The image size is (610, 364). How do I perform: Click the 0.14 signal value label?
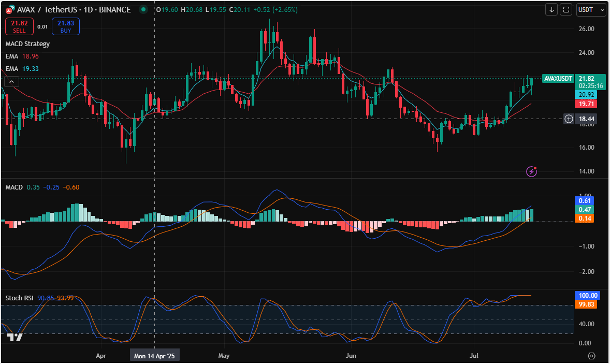[x=585, y=219]
